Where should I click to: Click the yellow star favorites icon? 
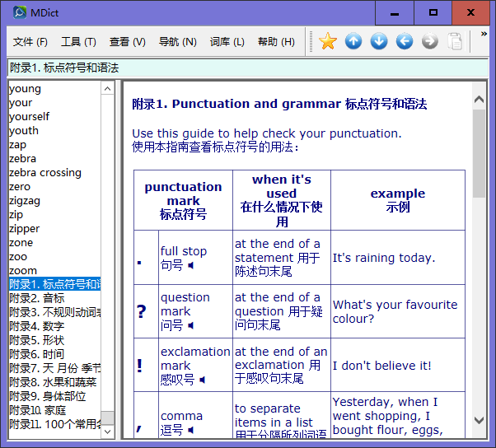pos(328,41)
